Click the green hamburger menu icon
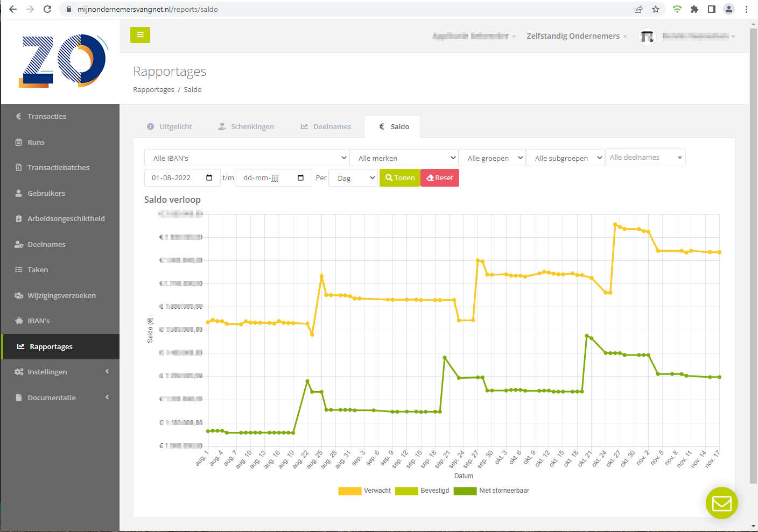The height and width of the screenshot is (532, 758). 140,35
